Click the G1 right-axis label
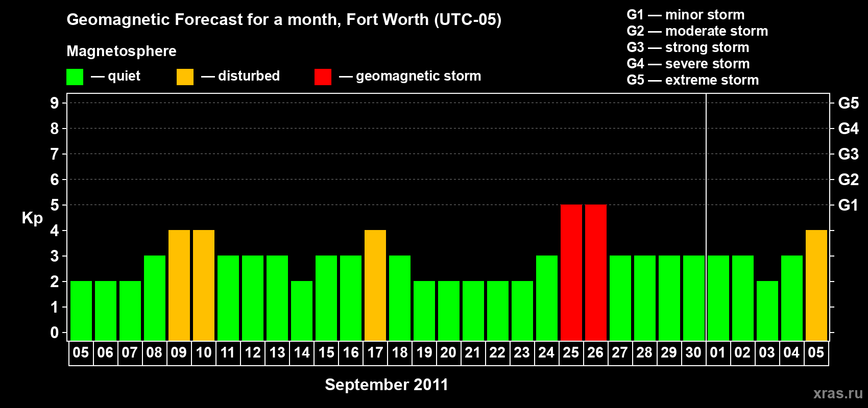Screen dimensions: 868x408 pyautogui.click(x=848, y=205)
